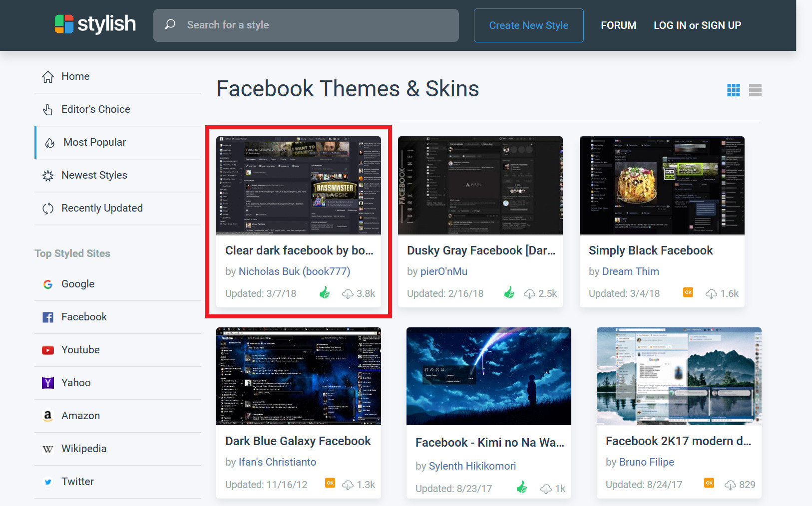Click the Twitter bird icon
812x506 pixels.
tap(48, 482)
